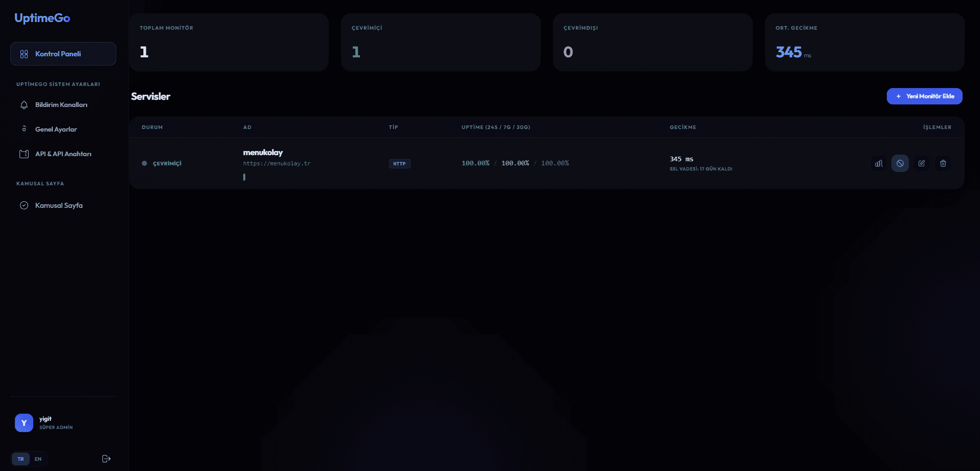Click the yigit user avatar
The image size is (980, 471).
(x=24, y=423)
